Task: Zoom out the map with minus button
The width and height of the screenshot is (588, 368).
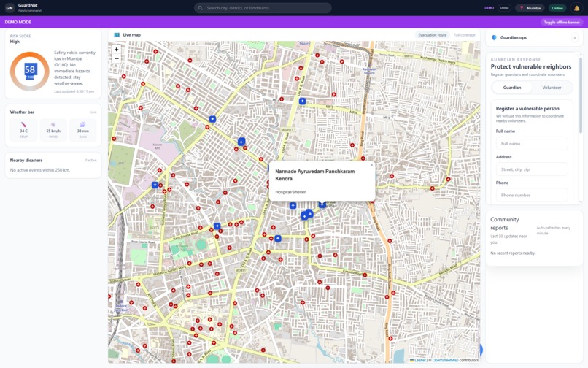Action: click(117, 58)
